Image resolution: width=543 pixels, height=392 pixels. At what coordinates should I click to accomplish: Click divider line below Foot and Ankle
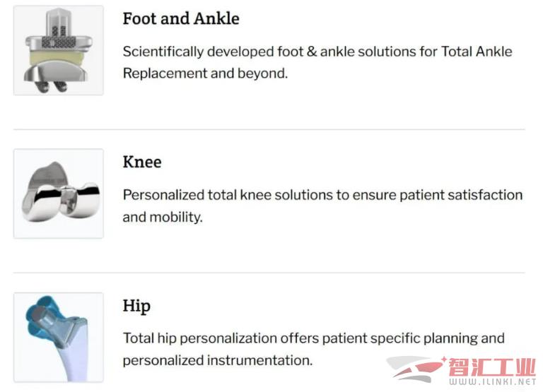(x=269, y=129)
